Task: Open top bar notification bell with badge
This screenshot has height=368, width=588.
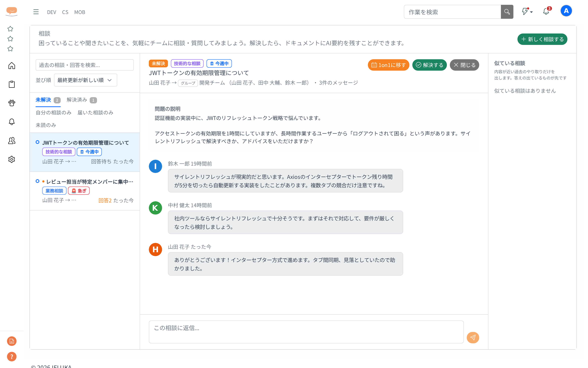Action: point(546,11)
